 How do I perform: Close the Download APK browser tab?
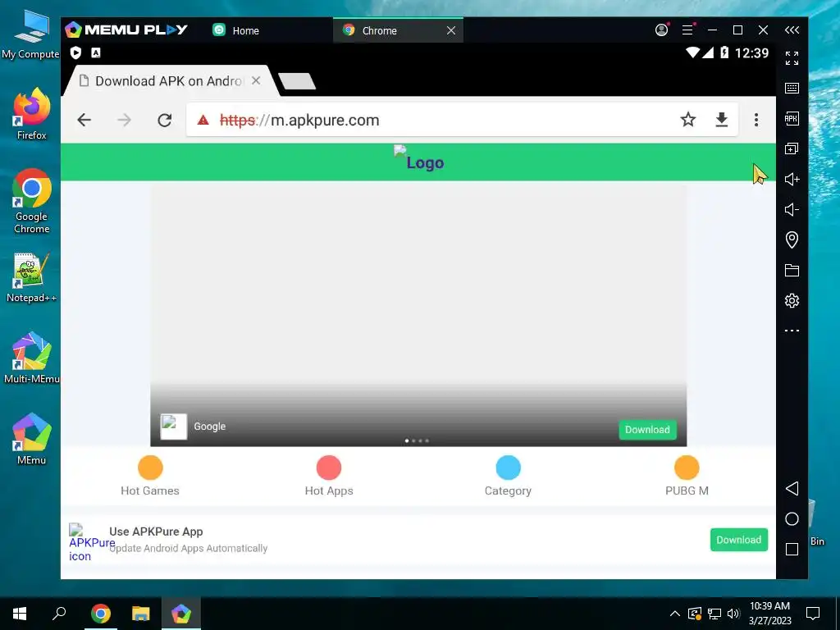256,80
